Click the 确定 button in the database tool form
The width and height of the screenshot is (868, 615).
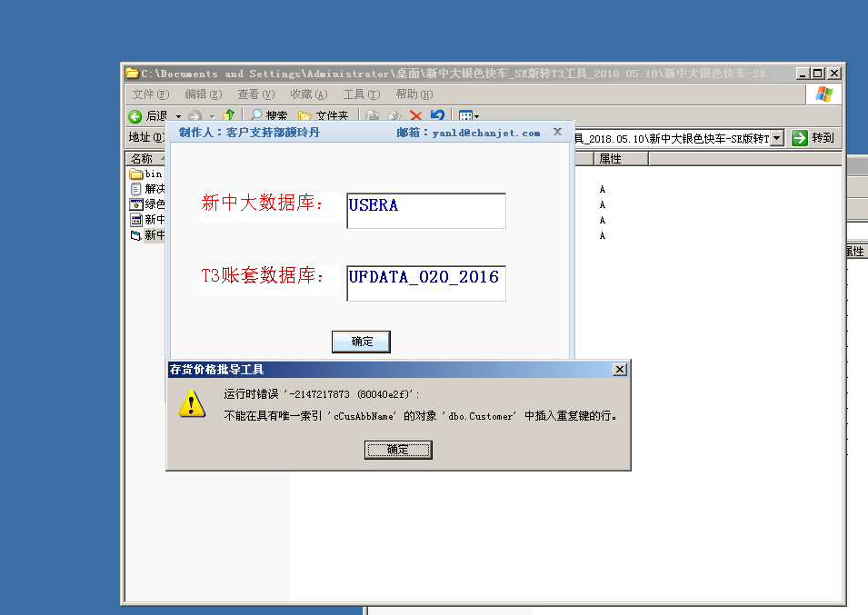(x=361, y=342)
